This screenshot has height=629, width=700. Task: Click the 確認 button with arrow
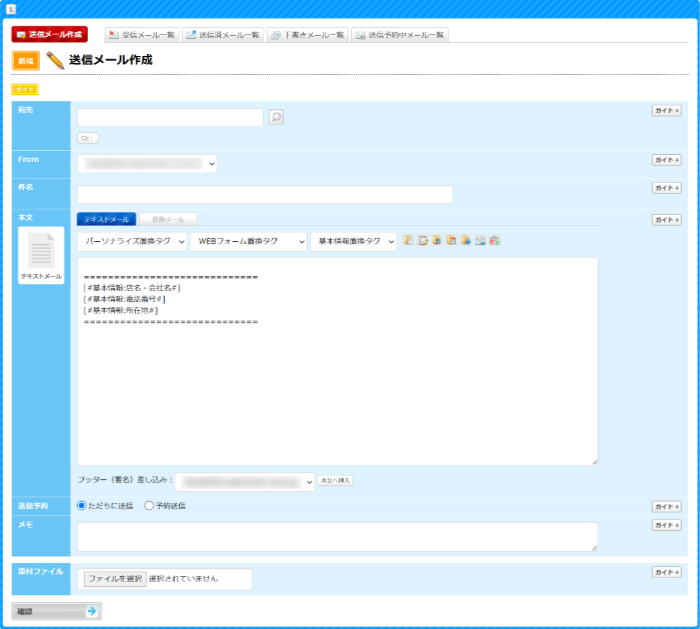57,611
